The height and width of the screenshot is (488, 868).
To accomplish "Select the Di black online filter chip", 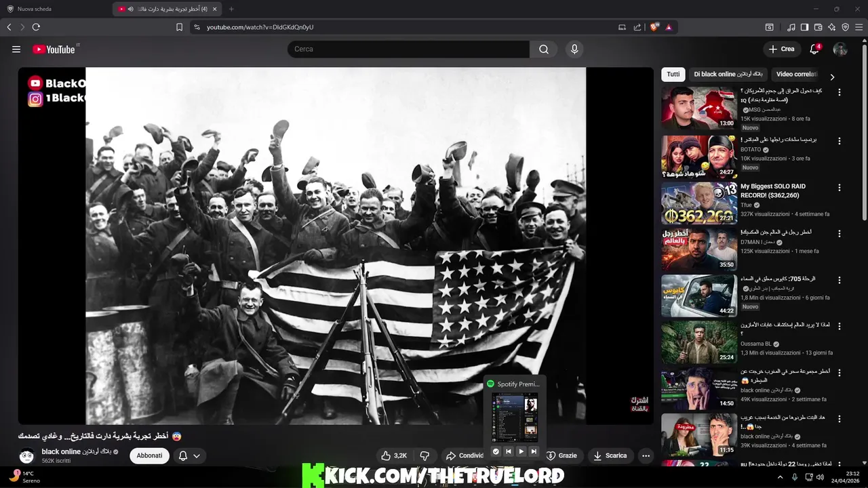I will pyautogui.click(x=728, y=75).
